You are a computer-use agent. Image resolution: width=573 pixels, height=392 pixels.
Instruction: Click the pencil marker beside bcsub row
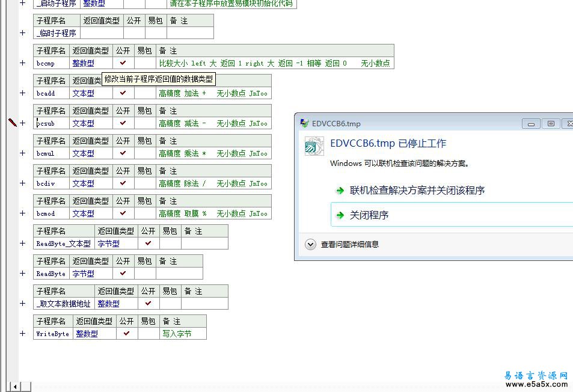point(13,122)
